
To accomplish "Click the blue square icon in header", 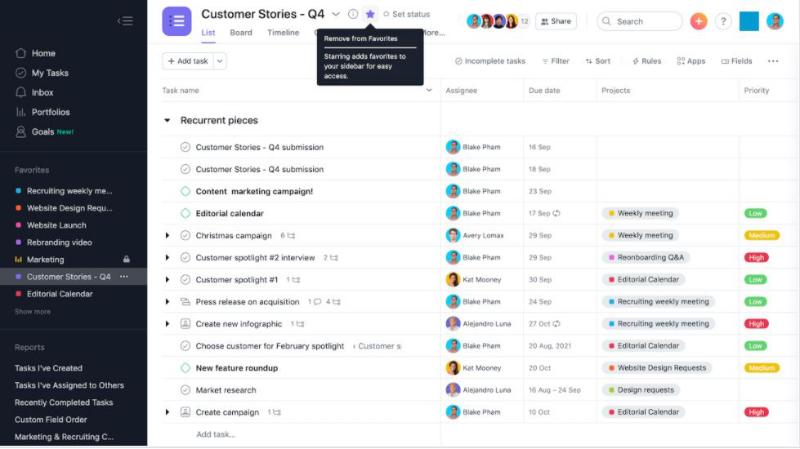I will point(749,21).
